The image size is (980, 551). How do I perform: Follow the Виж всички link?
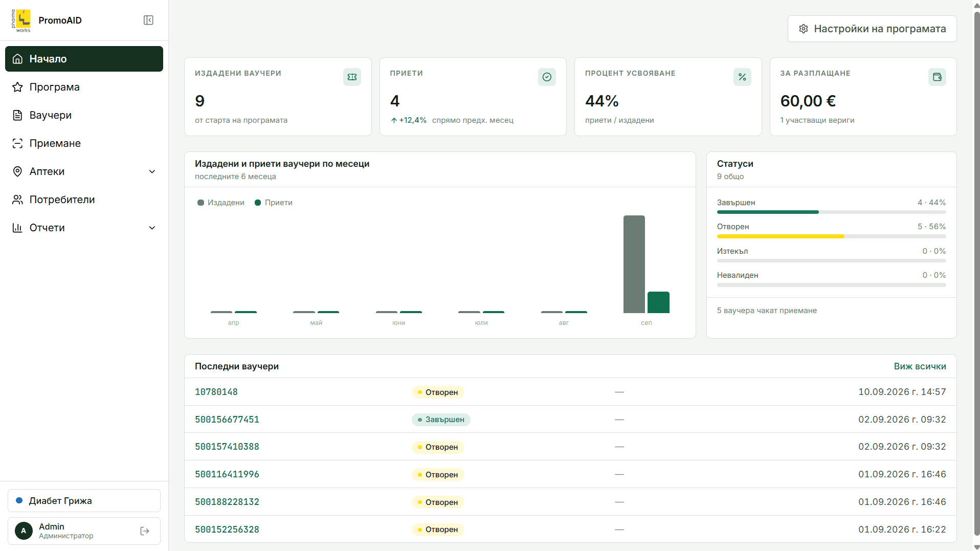click(x=920, y=366)
